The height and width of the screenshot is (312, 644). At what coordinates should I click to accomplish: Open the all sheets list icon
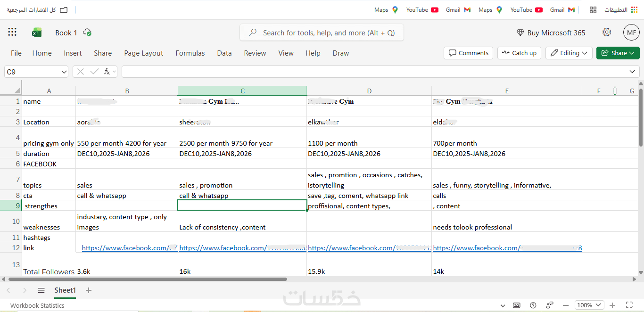pyautogui.click(x=41, y=290)
